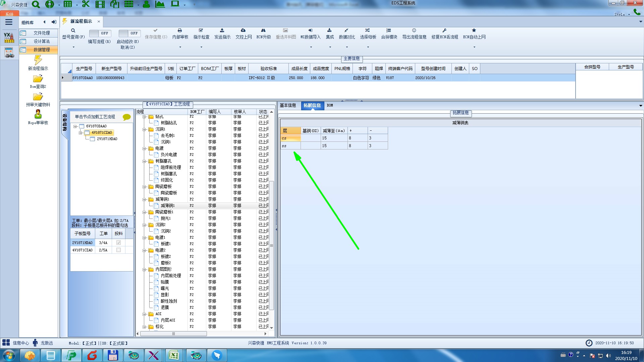Click the green film strip quick icon

click(x=100, y=4)
